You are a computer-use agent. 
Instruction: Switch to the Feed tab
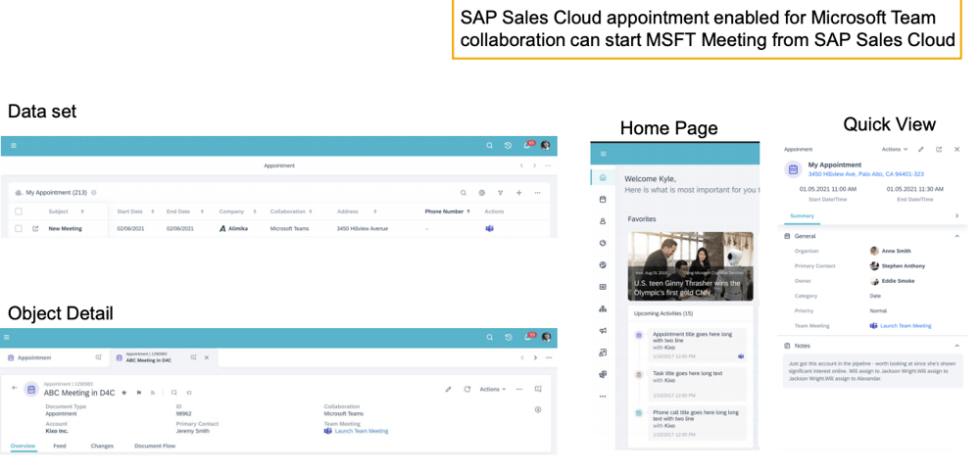tap(60, 446)
